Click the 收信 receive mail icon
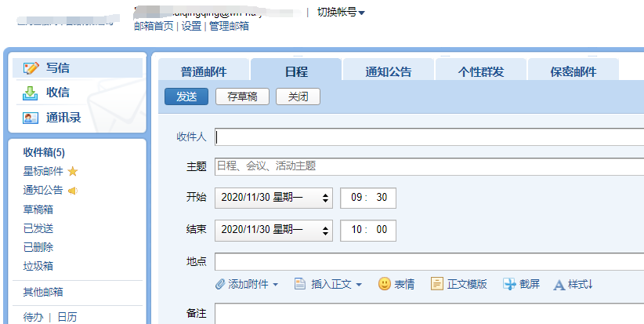The image size is (644, 324). pyautogui.click(x=31, y=93)
